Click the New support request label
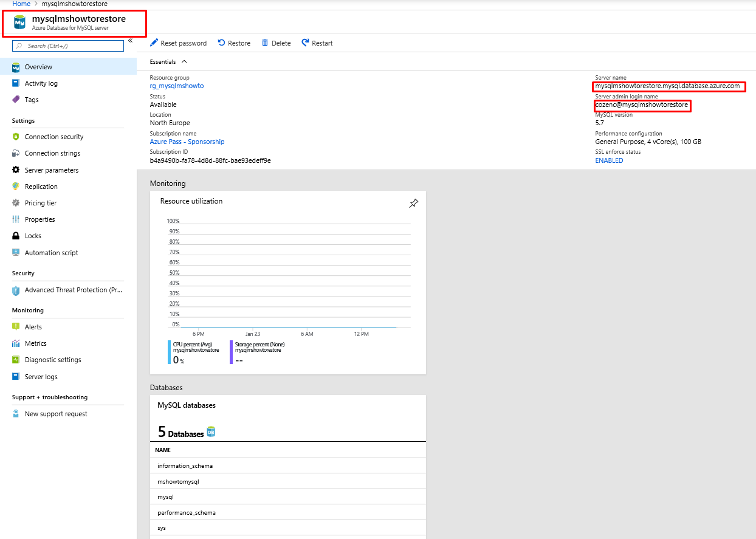756x539 pixels. point(56,414)
